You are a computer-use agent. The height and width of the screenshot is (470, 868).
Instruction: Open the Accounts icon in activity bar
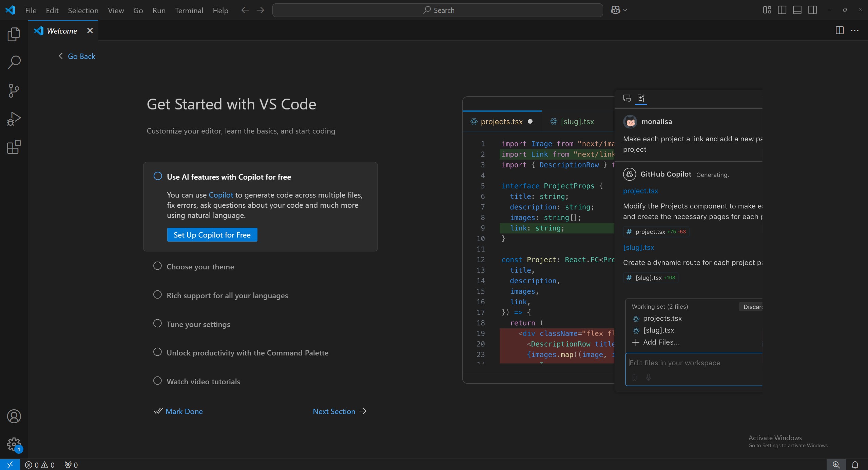14,416
